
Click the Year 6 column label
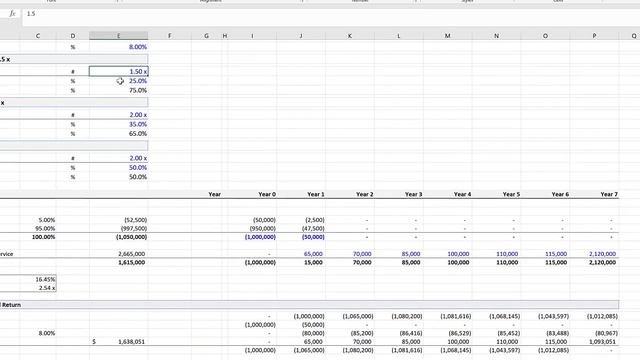click(560, 194)
